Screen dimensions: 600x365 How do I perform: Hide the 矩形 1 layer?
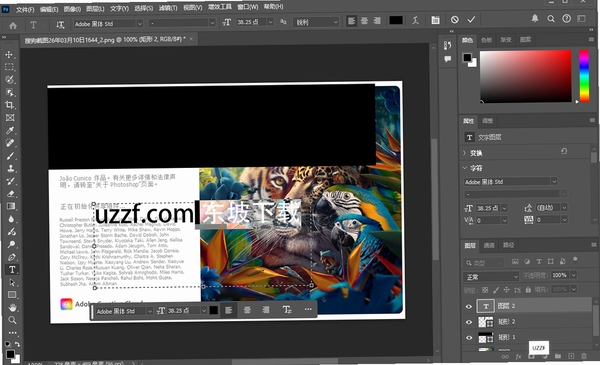469,338
